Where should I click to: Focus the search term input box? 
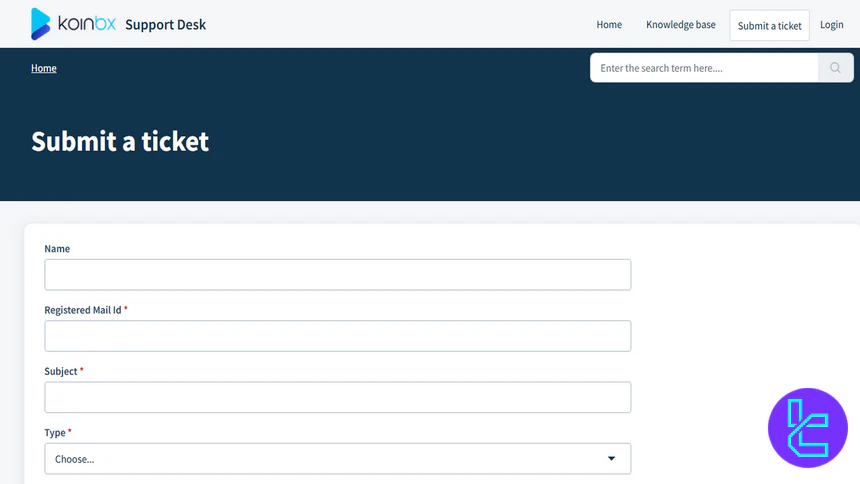tap(704, 68)
